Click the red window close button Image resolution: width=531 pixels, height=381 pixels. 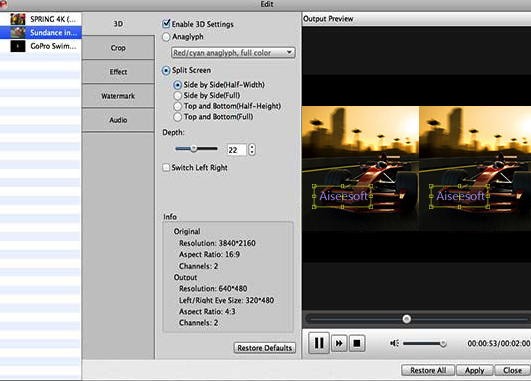pos(3,3)
